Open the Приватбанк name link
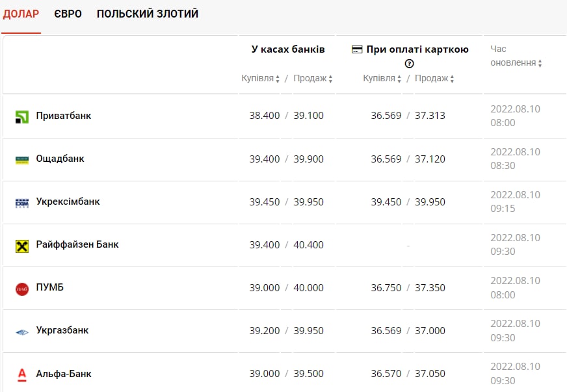The image size is (567, 392). [x=64, y=116]
